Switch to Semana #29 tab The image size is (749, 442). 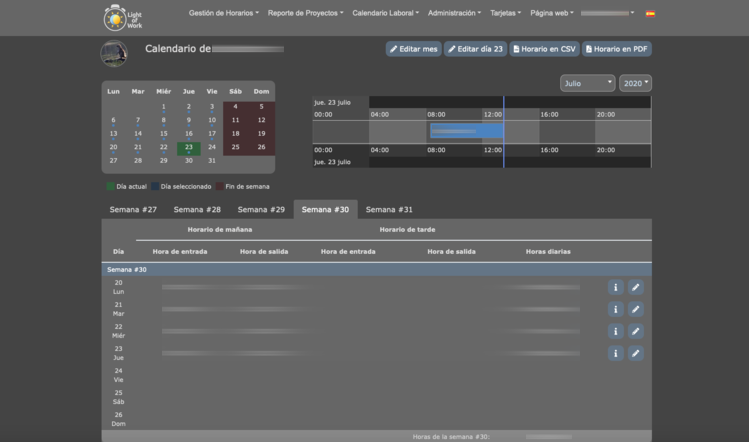(x=261, y=209)
